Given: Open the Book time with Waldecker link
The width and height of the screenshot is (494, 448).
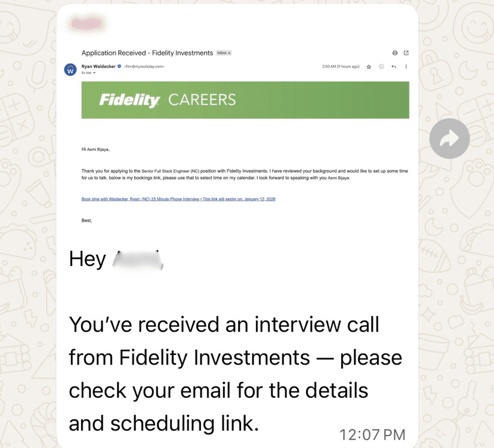Looking at the screenshot, I should [x=178, y=199].
